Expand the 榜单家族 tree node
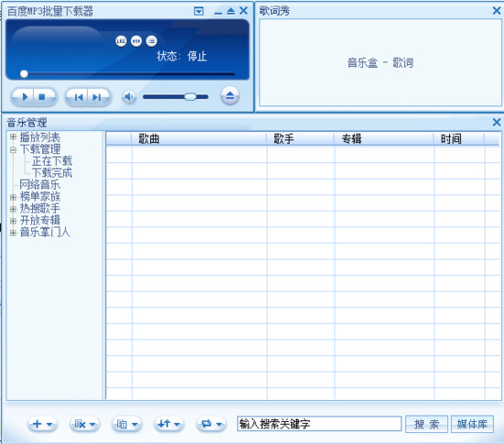The image size is (504, 444). point(13,197)
